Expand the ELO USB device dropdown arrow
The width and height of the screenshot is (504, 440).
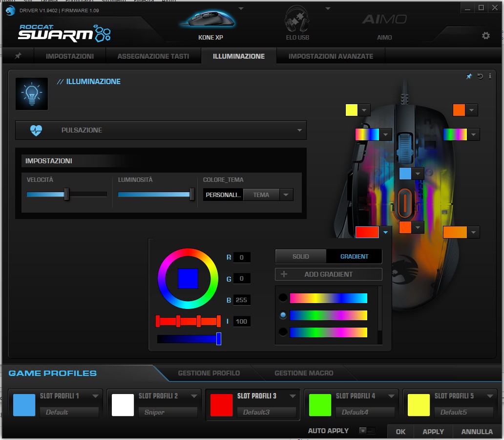328,9
